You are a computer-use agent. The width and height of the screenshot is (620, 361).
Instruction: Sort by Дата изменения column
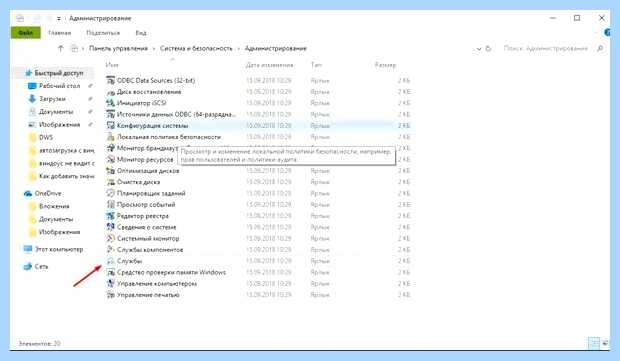(x=269, y=65)
